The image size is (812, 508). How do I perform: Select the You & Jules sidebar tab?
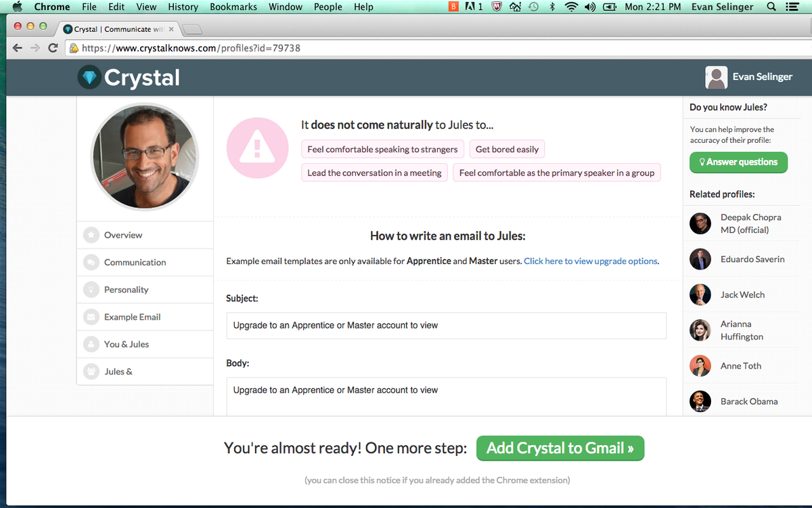coord(126,344)
